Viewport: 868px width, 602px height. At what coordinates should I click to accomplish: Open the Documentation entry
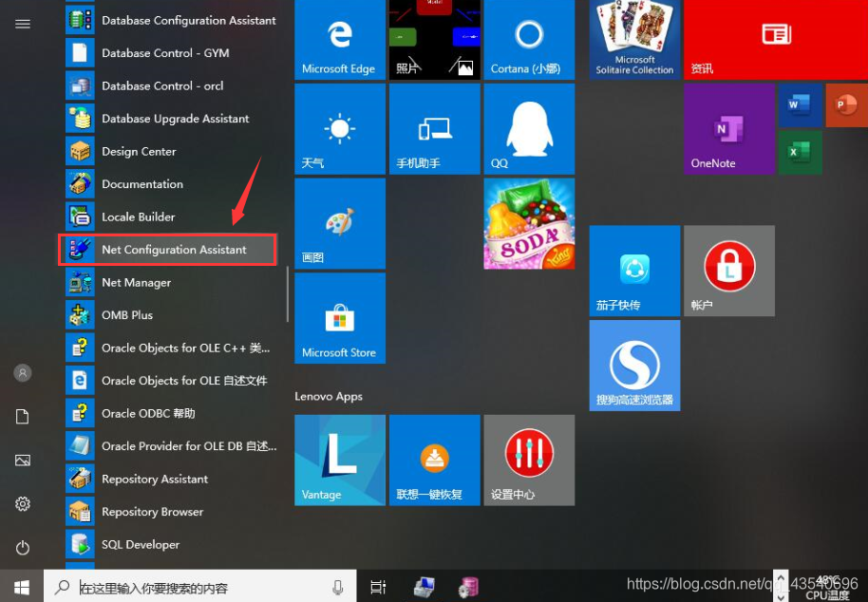point(172,183)
